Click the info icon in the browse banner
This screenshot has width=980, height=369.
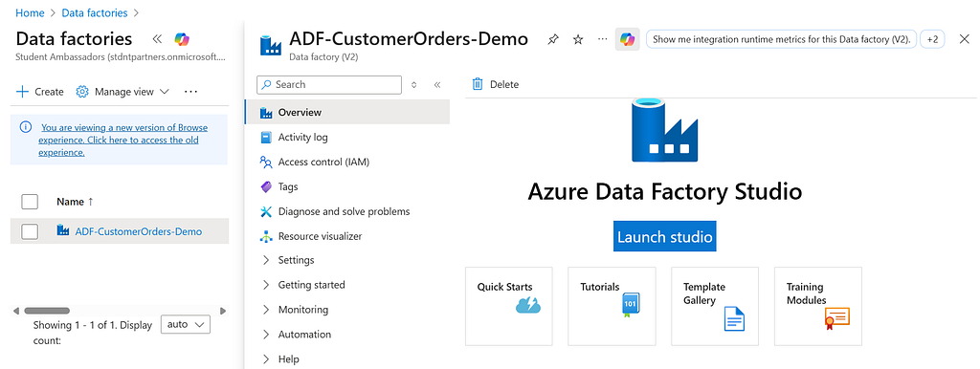(26, 127)
